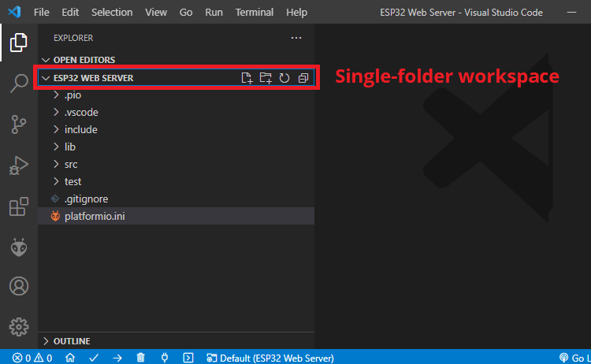Open Explorer more actions ellipsis
This screenshot has width=591, height=364.
click(x=296, y=37)
